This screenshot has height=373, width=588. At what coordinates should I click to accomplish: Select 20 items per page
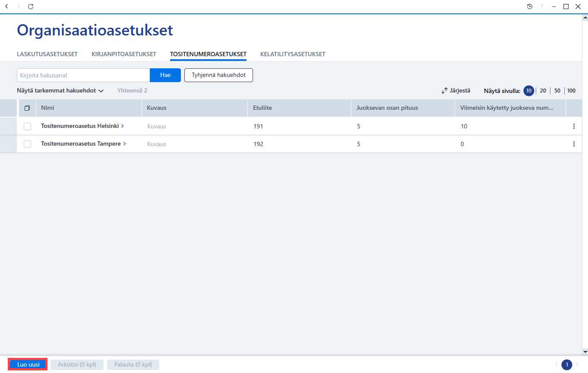543,91
